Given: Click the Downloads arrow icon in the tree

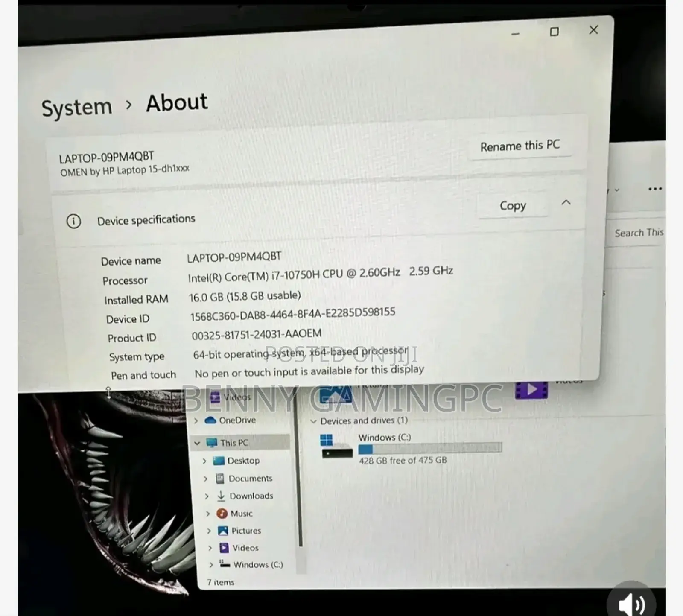Looking at the screenshot, I should click(x=221, y=496).
